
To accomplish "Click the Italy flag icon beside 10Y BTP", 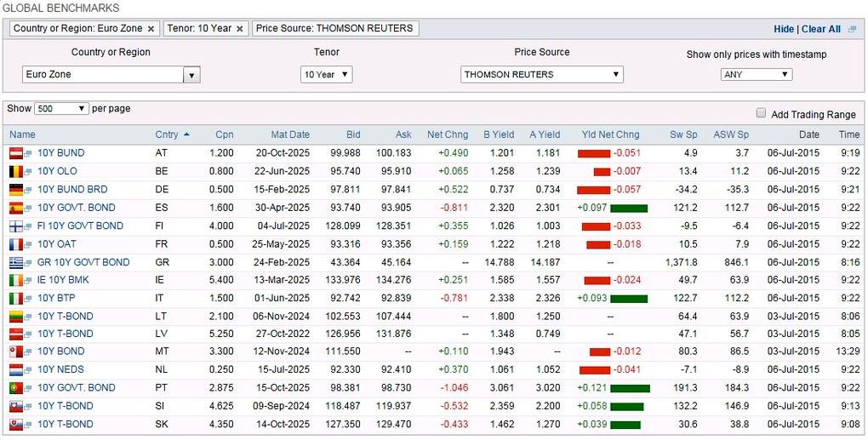I will pyautogui.click(x=15, y=299).
